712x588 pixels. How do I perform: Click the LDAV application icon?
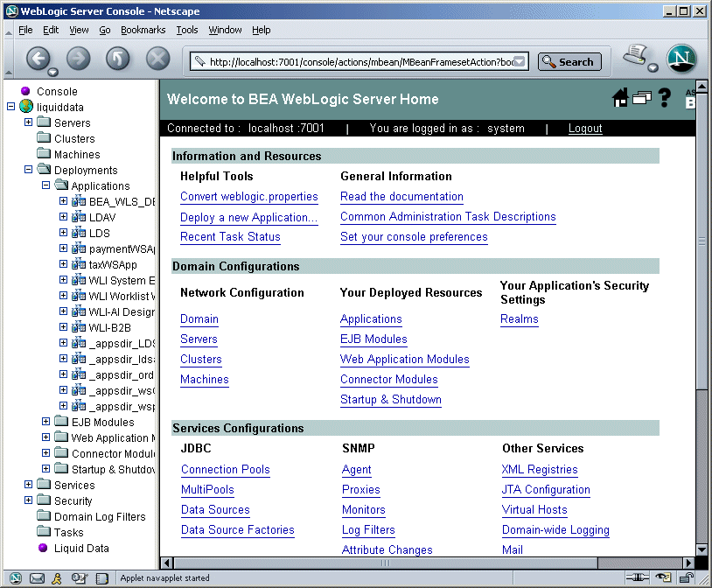79,217
